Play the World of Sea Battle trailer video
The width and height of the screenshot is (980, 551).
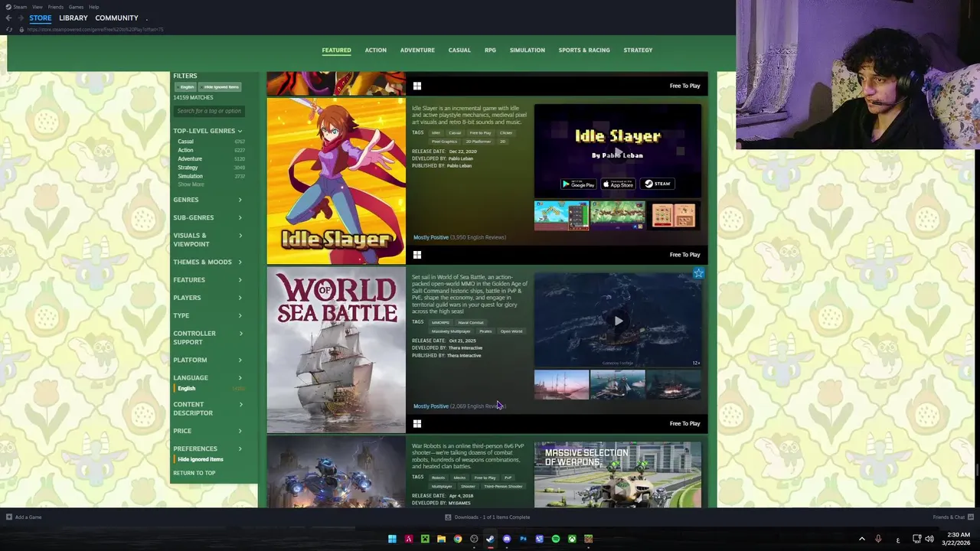(x=618, y=321)
